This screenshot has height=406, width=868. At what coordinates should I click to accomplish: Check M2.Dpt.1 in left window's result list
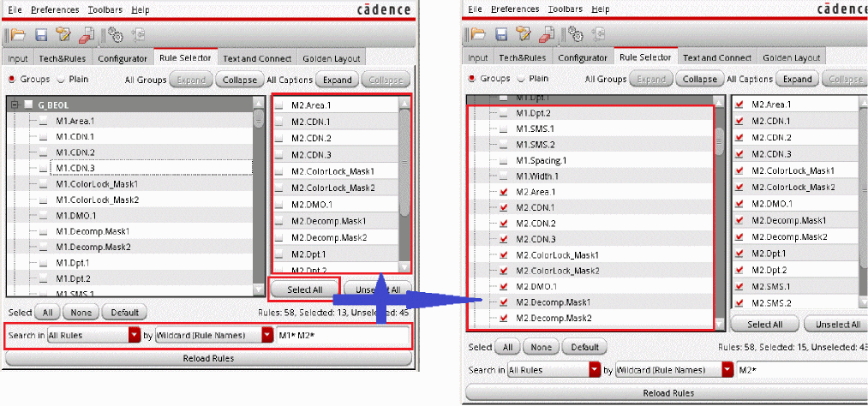pyautogui.click(x=279, y=255)
